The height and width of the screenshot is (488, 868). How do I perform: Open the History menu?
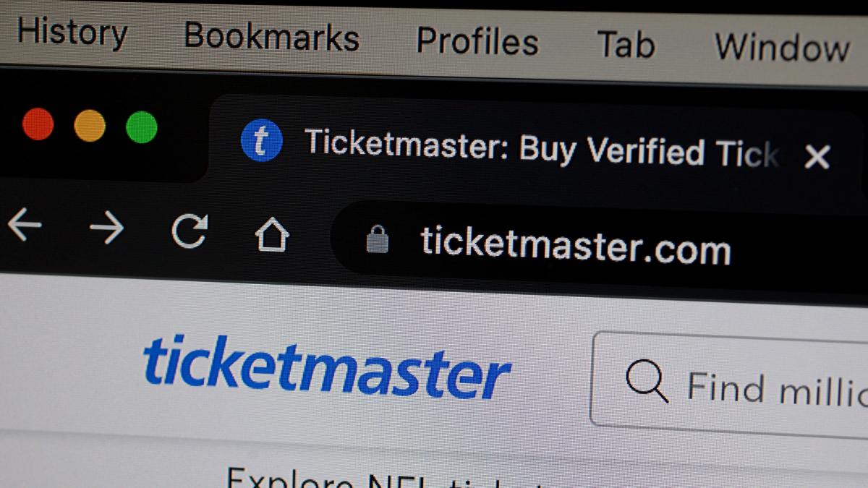click(x=72, y=33)
